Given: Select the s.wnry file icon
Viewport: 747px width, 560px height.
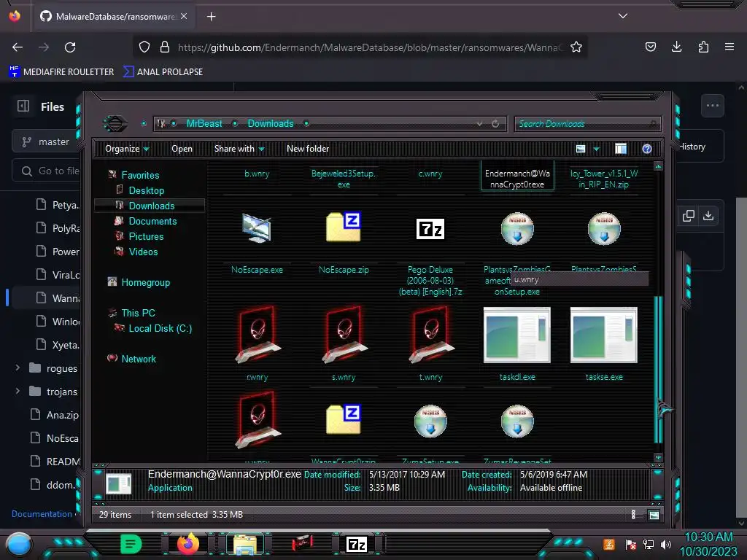Looking at the screenshot, I should click(344, 335).
